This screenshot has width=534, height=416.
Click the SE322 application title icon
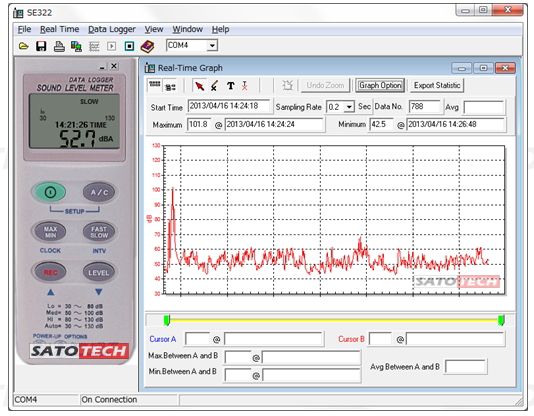pyautogui.click(x=18, y=13)
